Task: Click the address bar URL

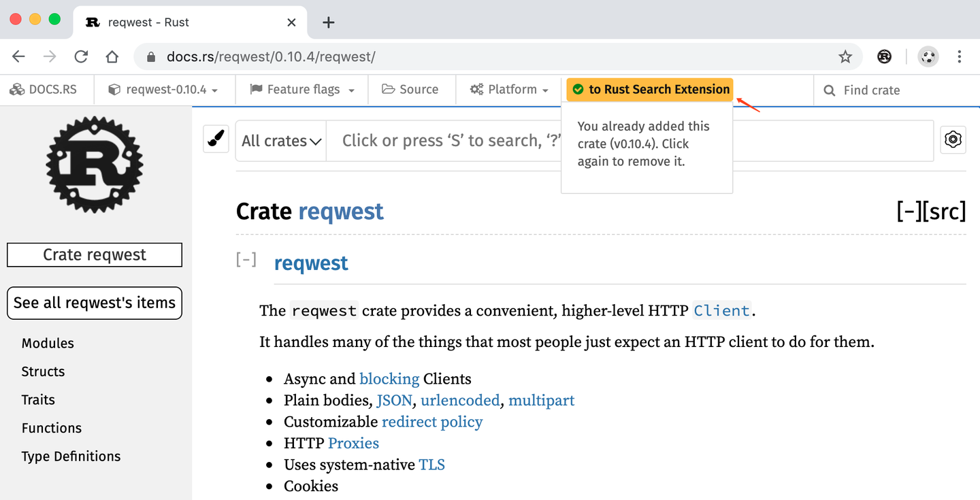Action: point(271,57)
